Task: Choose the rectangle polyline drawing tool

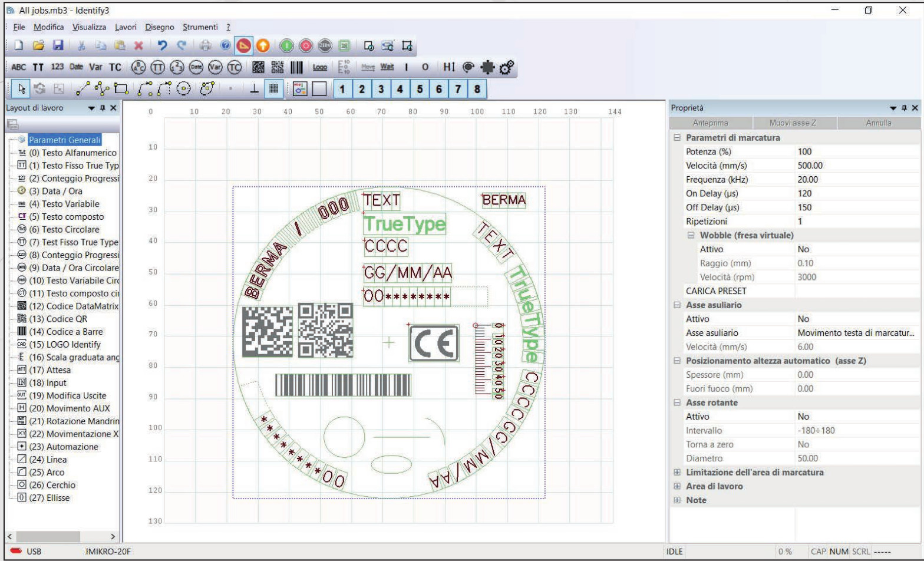Action: [x=121, y=89]
